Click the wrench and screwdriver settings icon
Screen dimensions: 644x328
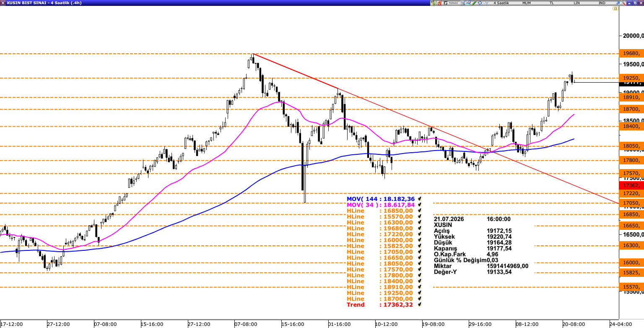[623, 3]
